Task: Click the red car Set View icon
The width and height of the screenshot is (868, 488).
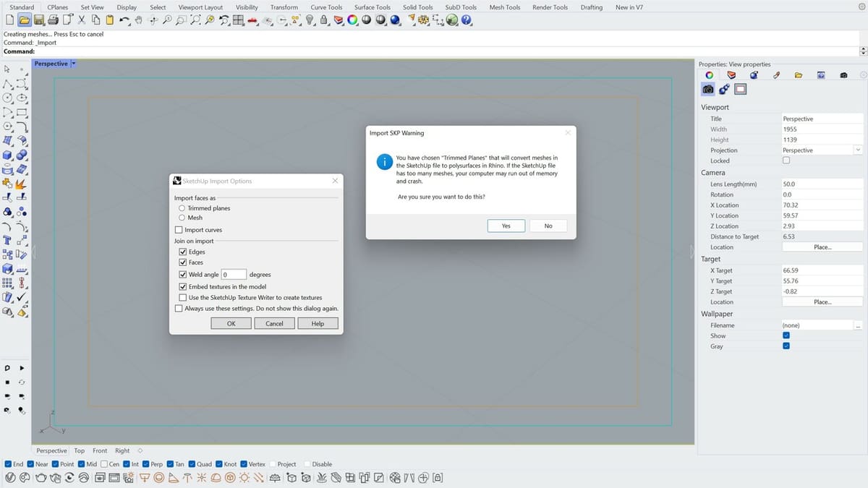Action: coord(252,20)
